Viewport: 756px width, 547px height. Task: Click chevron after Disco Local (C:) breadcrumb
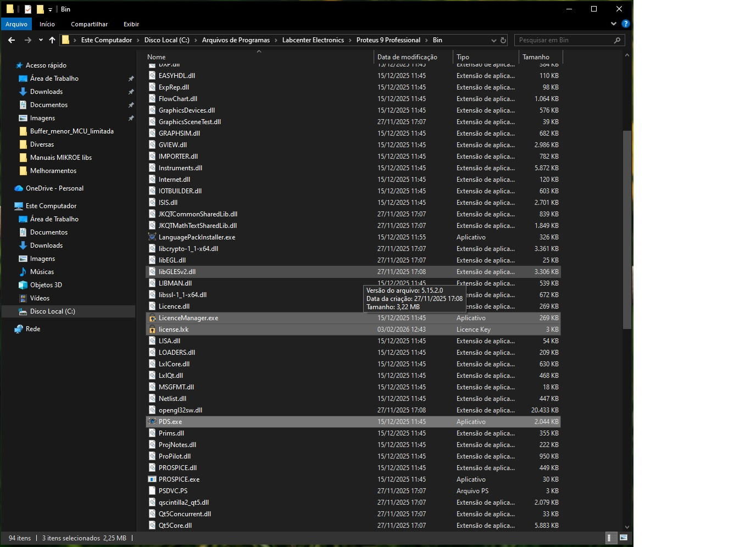pos(196,40)
